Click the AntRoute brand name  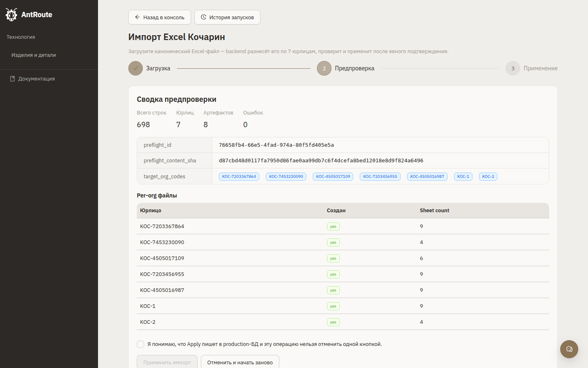tap(37, 15)
